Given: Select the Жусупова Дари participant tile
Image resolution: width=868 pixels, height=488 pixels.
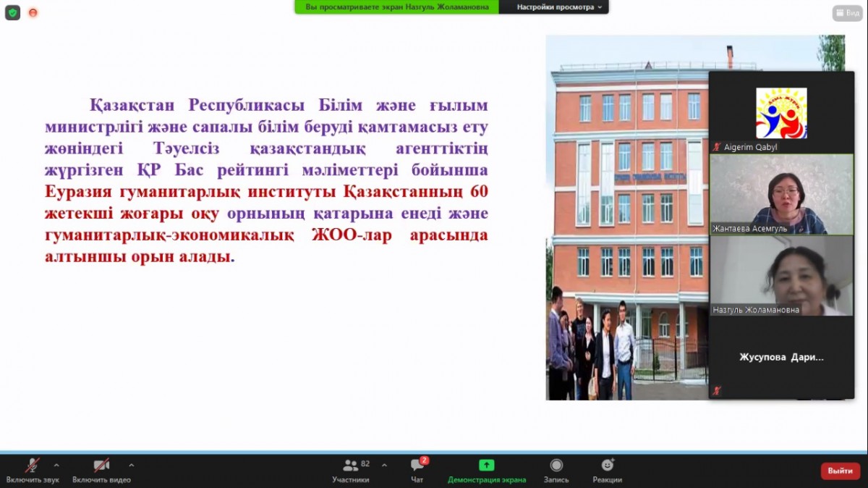Looking at the screenshot, I should [781, 358].
